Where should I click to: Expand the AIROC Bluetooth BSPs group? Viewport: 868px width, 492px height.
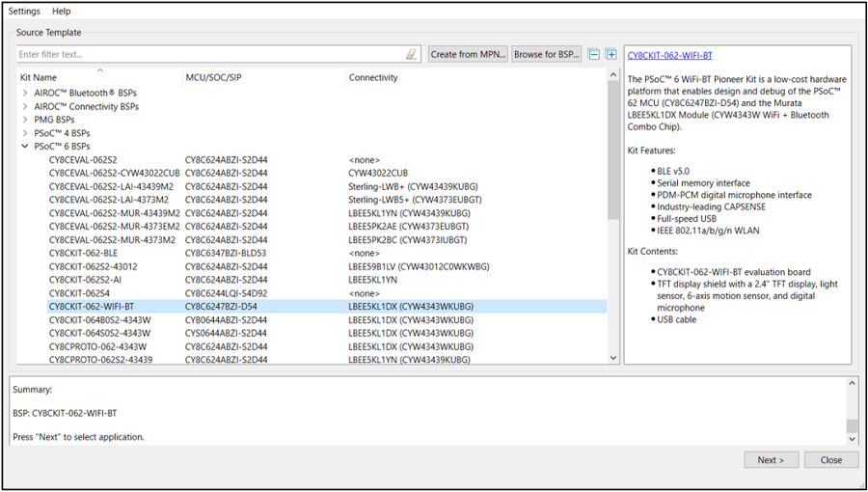tap(25, 93)
